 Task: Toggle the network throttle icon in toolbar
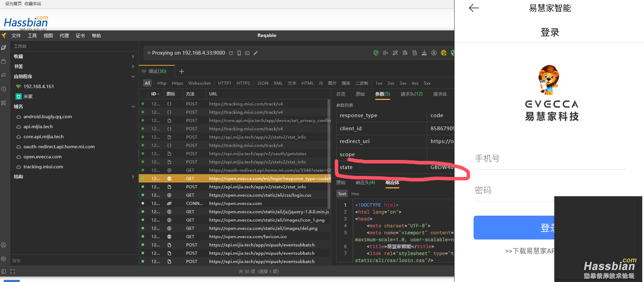(434, 53)
